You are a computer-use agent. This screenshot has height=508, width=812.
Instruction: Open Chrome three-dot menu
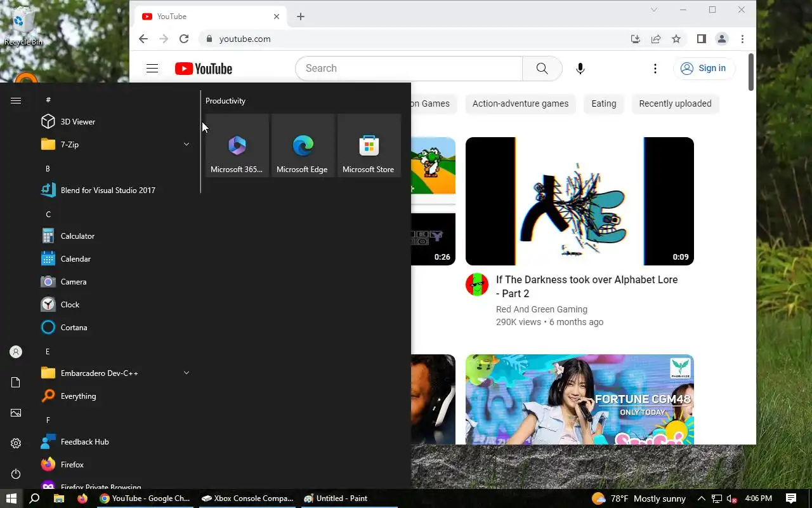click(x=742, y=39)
